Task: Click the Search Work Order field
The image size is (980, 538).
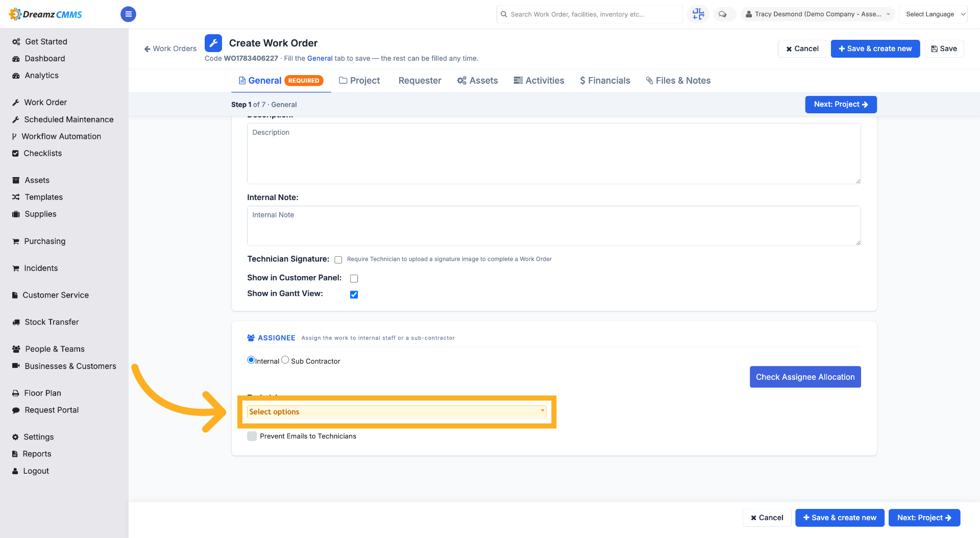Action: [590, 14]
